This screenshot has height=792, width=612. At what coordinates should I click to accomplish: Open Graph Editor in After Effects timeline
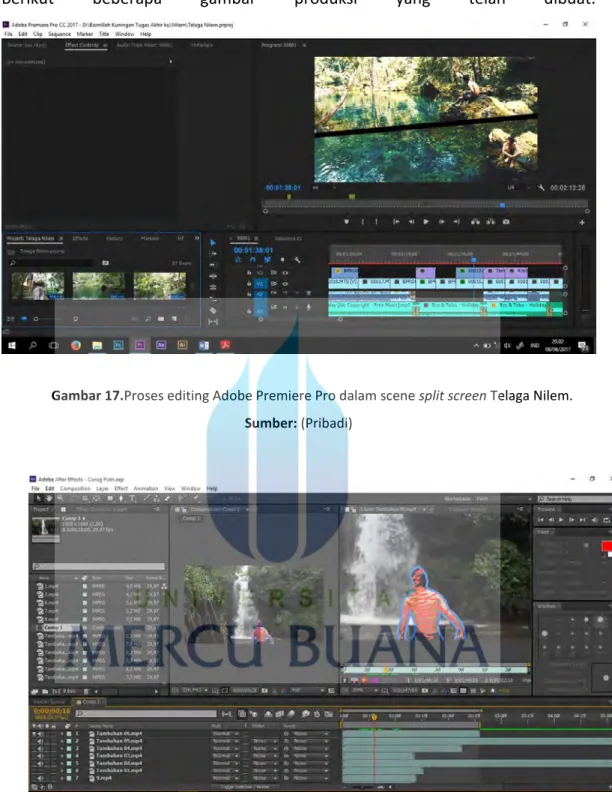pos(329,714)
